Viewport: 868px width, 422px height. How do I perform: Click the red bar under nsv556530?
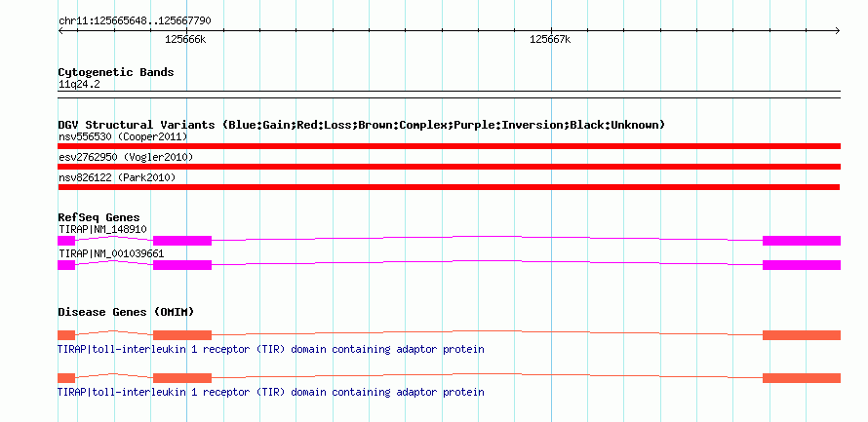click(450, 146)
